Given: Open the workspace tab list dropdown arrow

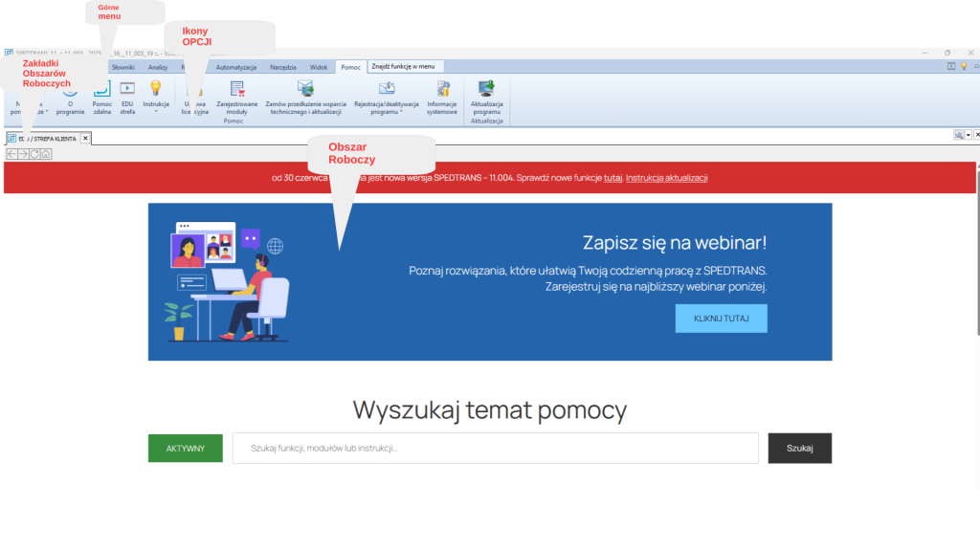Looking at the screenshot, I should [968, 136].
